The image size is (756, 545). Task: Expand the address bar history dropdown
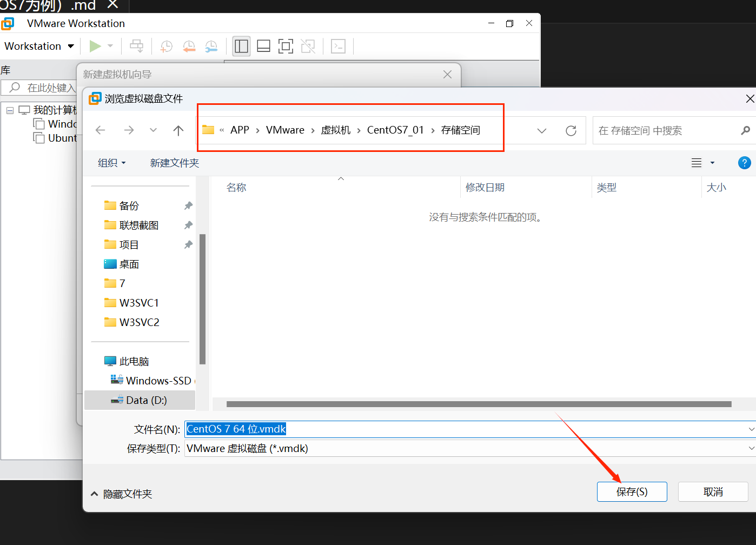coord(542,131)
